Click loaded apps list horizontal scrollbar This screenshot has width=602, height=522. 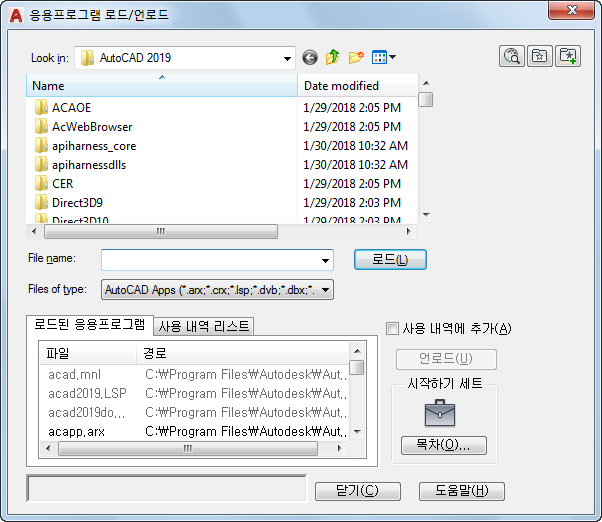pos(187,448)
